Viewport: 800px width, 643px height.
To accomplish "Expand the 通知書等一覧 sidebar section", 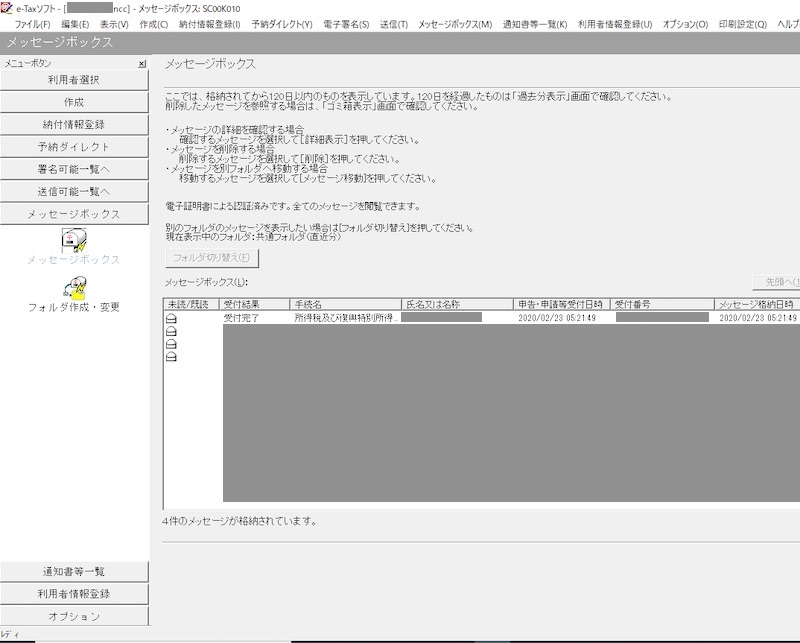I will tap(74, 572).
